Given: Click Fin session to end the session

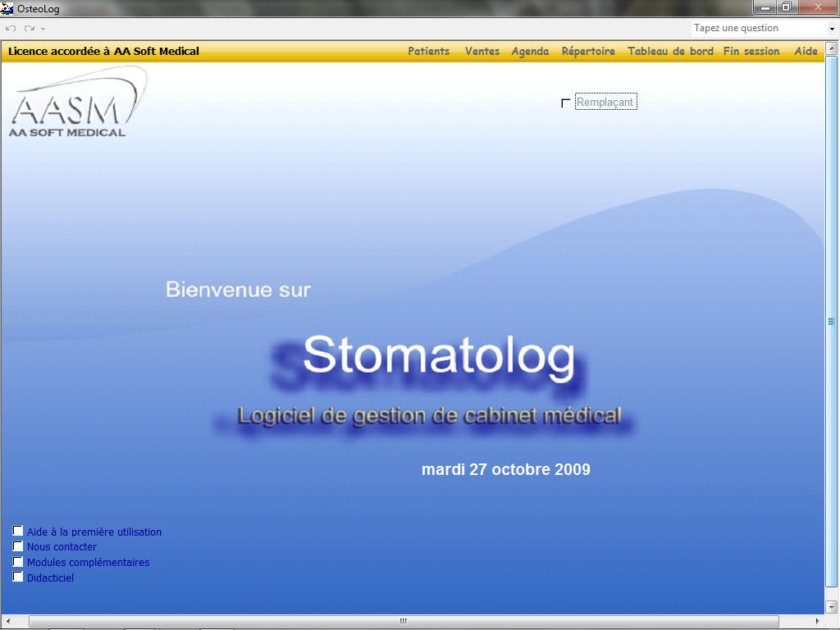Looking at the screenshot, I should tap(751, 51).
